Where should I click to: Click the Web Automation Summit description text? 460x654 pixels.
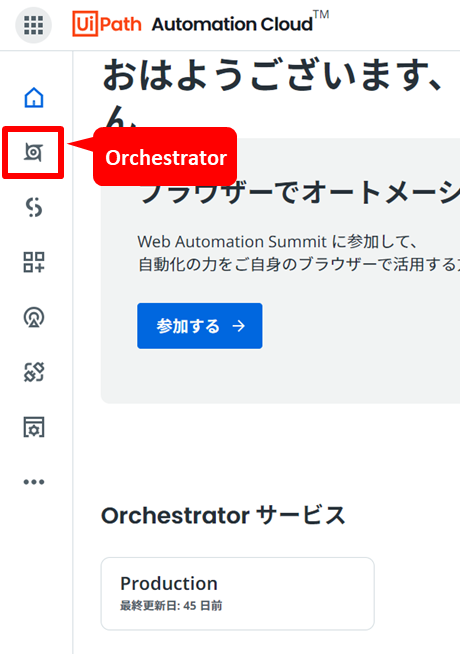click(298, 253)
